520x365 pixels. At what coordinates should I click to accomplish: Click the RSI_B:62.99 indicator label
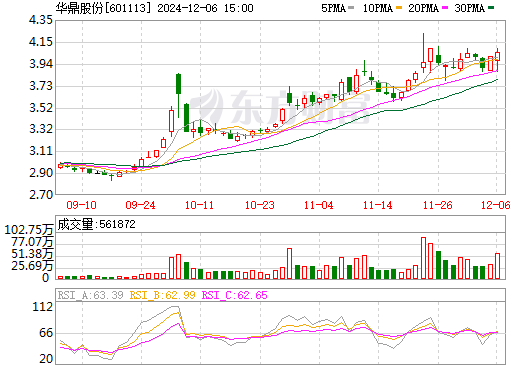point(162,295)
